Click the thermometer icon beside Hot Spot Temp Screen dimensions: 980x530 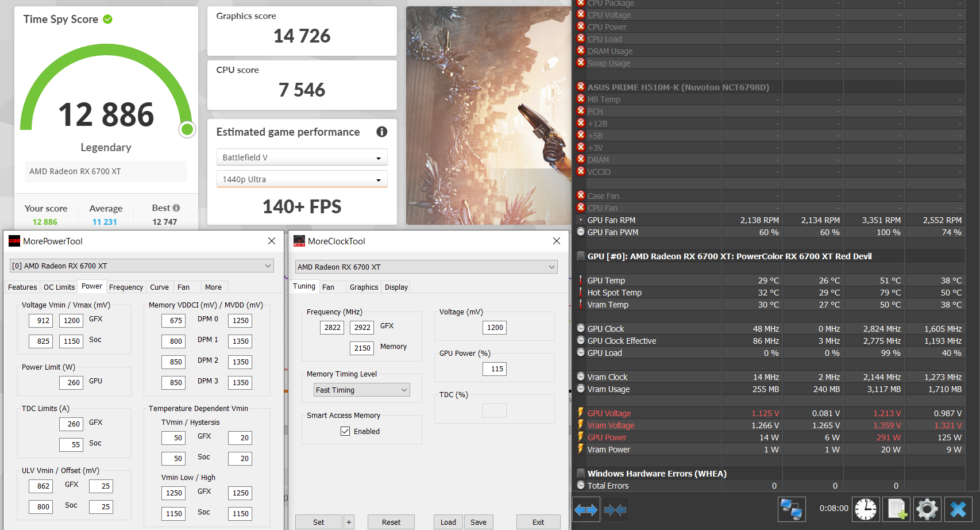[581, 292]
